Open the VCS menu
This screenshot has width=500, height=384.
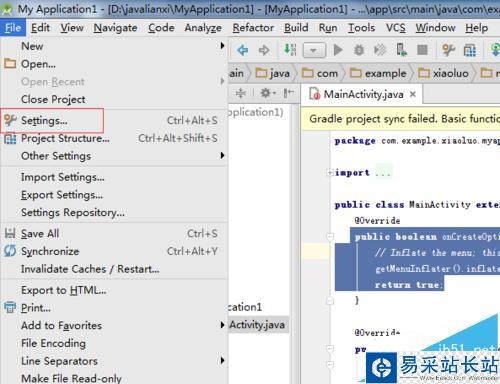[396, 28]
